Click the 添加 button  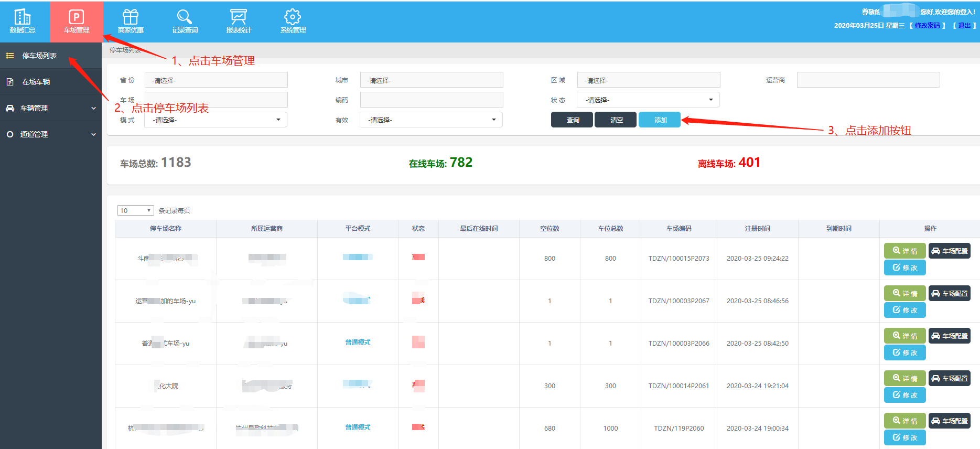click(x=660, y=120)
